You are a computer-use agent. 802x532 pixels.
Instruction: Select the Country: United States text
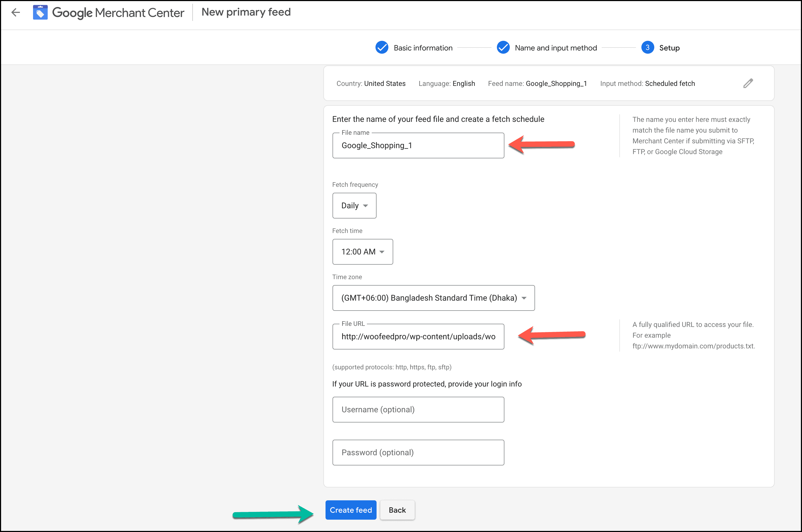[371, 83]
